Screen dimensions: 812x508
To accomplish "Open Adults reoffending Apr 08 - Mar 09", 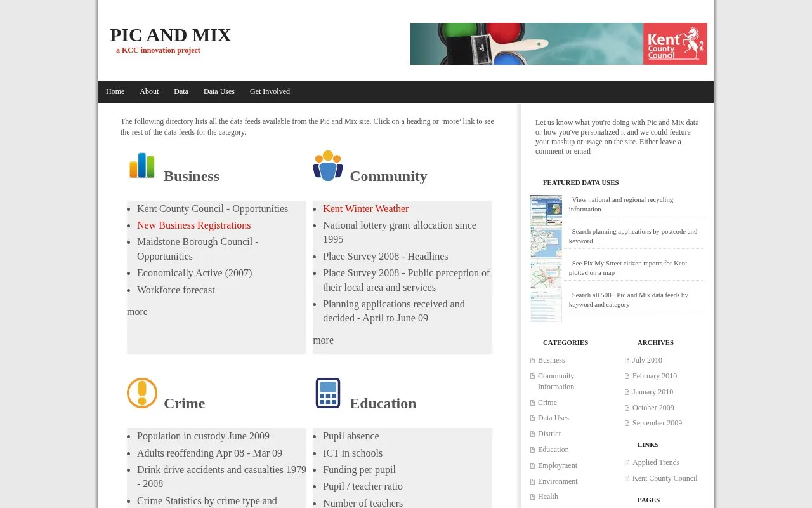I will (209, 453).
